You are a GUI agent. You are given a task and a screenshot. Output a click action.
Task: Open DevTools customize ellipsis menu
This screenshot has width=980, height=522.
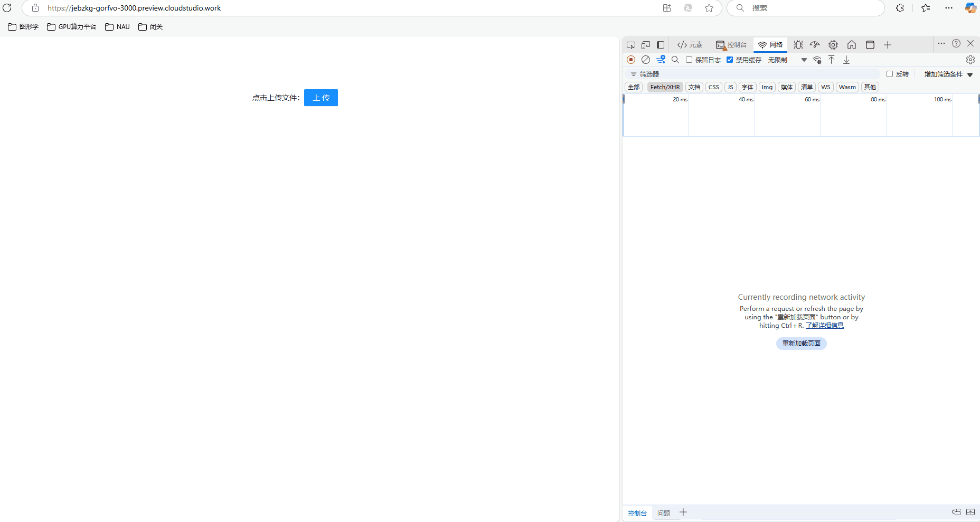click(941, 43)
